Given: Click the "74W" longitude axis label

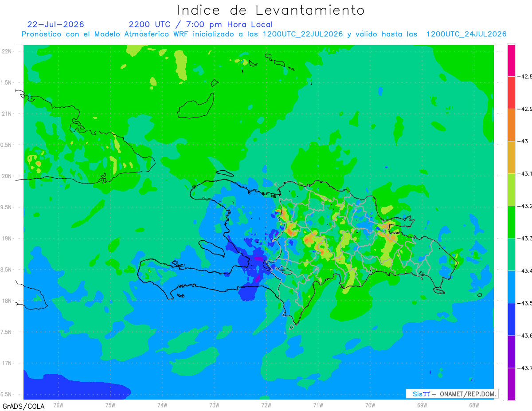Looking at the screenshot, I should (x=162, y=405).
